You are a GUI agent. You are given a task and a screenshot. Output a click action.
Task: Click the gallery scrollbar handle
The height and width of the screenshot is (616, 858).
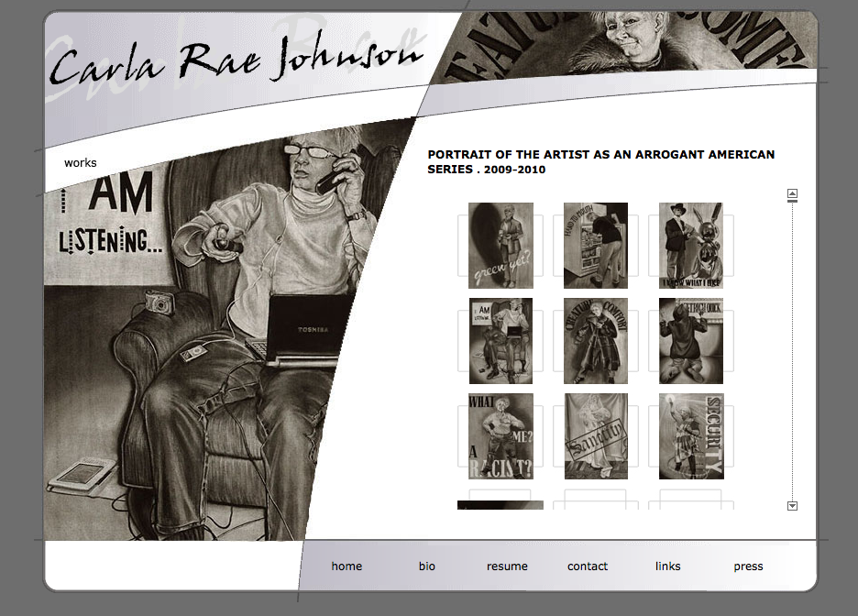[x=793, y=201]
